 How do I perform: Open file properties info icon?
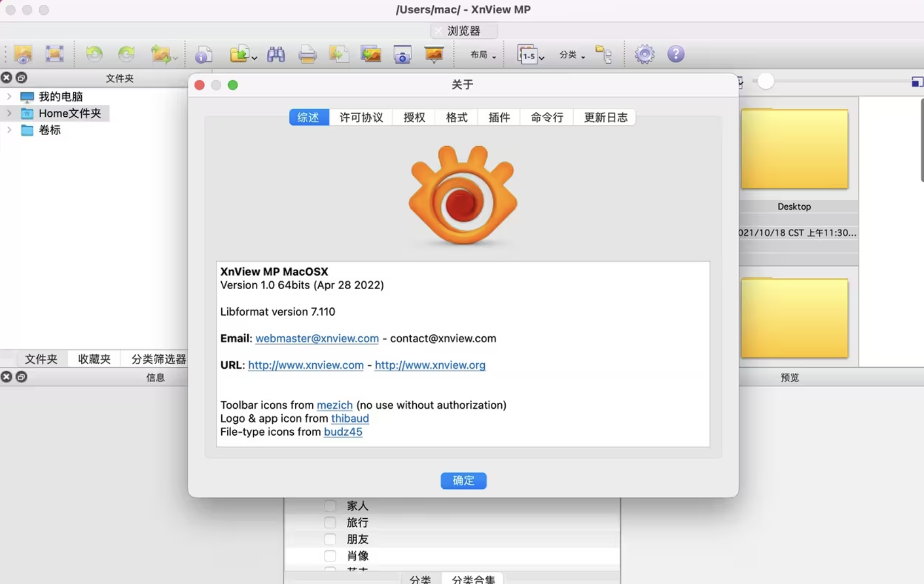tap(204, 54)
